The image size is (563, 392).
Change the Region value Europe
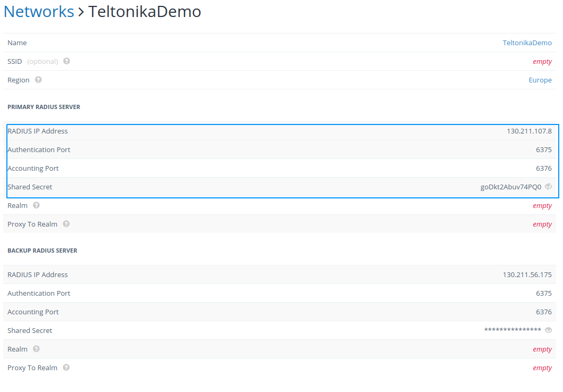point(540,80)
